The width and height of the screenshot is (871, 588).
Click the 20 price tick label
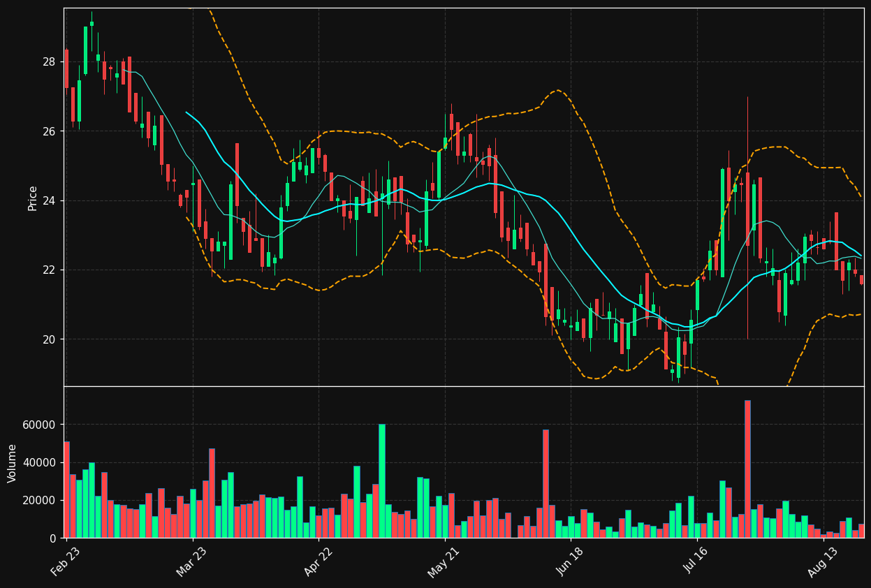(x=49, y=339)
